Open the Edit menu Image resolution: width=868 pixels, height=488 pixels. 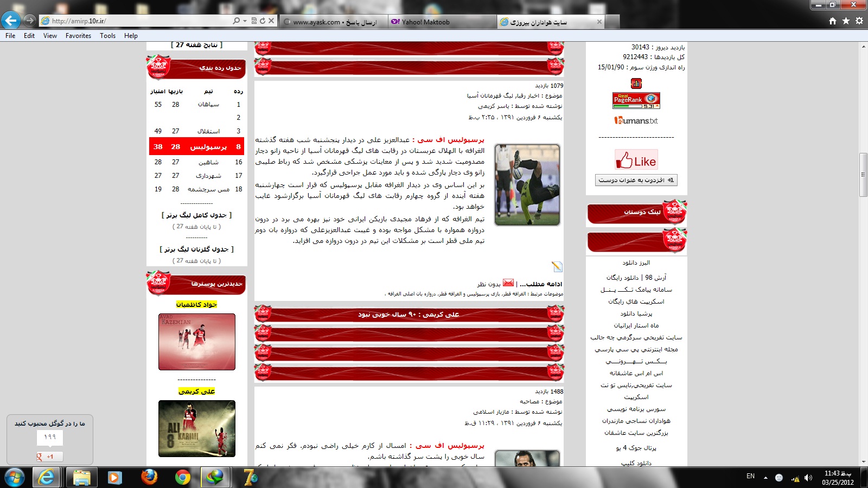coord(29,36)
